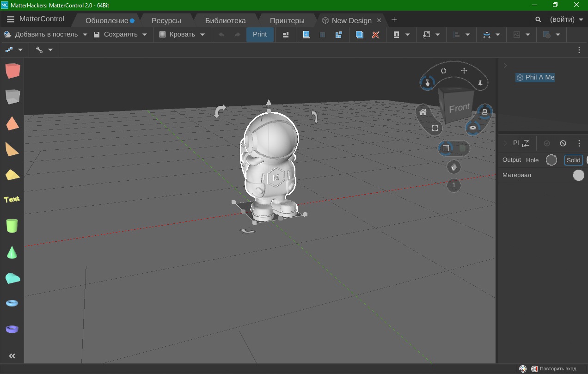Open properties panel three-dot menu

click(x=579, y=143)
